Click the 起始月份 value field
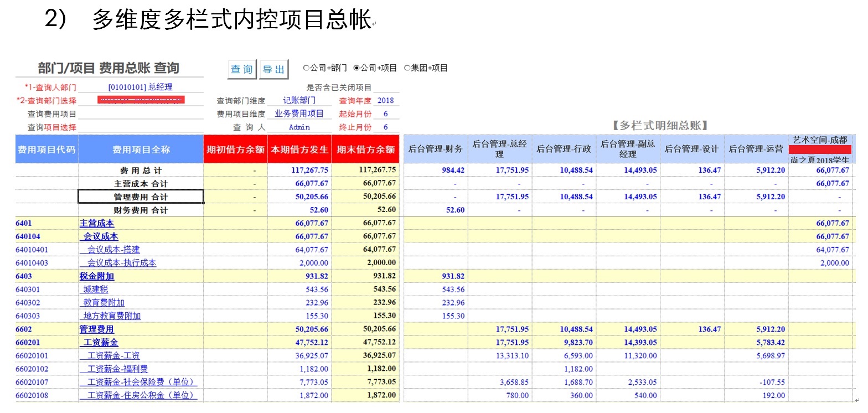The image size is (868, 413). pos(385,114)
